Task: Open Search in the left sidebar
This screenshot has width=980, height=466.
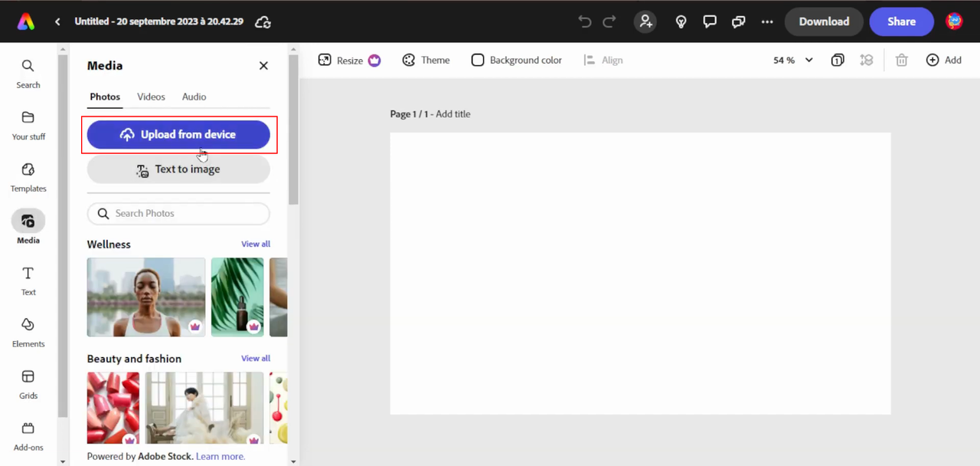Action: [28, 74]
